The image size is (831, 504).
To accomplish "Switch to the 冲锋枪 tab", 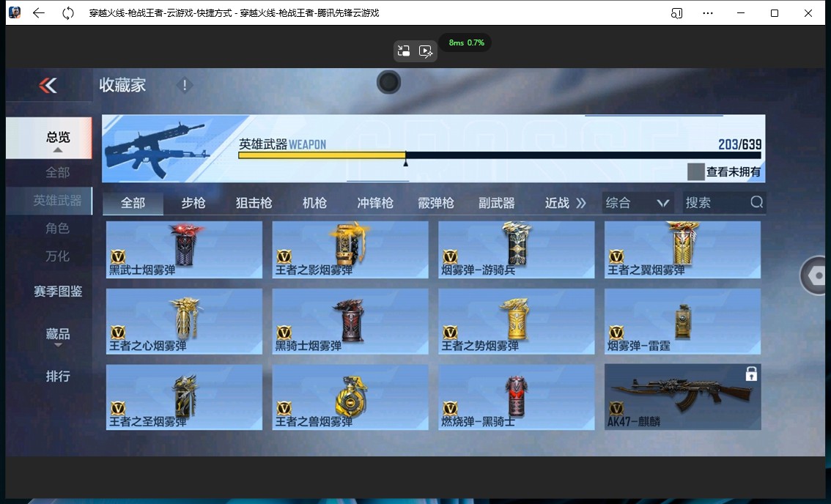I will point(375,203).
